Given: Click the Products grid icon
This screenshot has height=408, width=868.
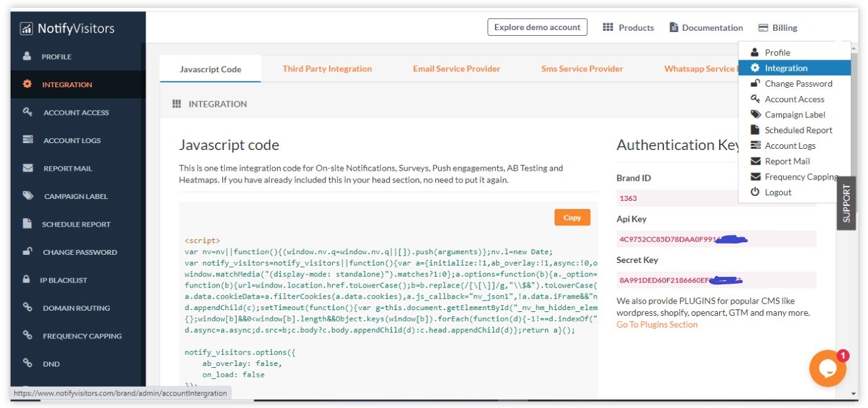Looking at the screenshot, I should coord(607,28).
